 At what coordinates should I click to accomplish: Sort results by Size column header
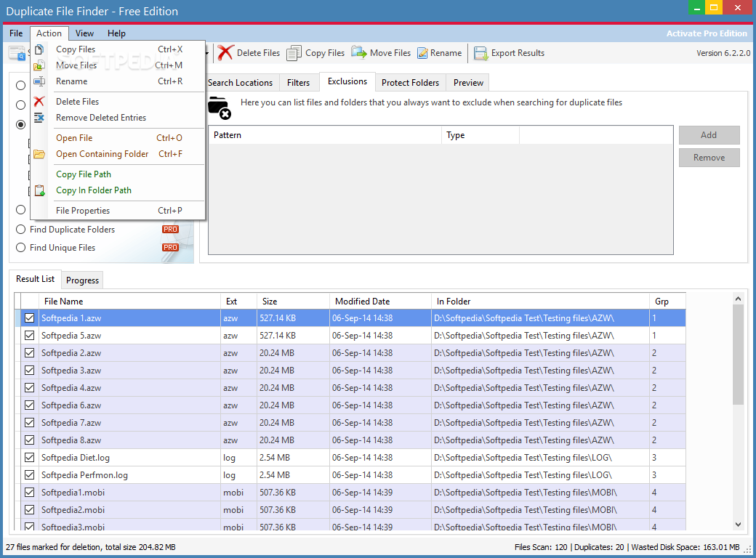293,302
